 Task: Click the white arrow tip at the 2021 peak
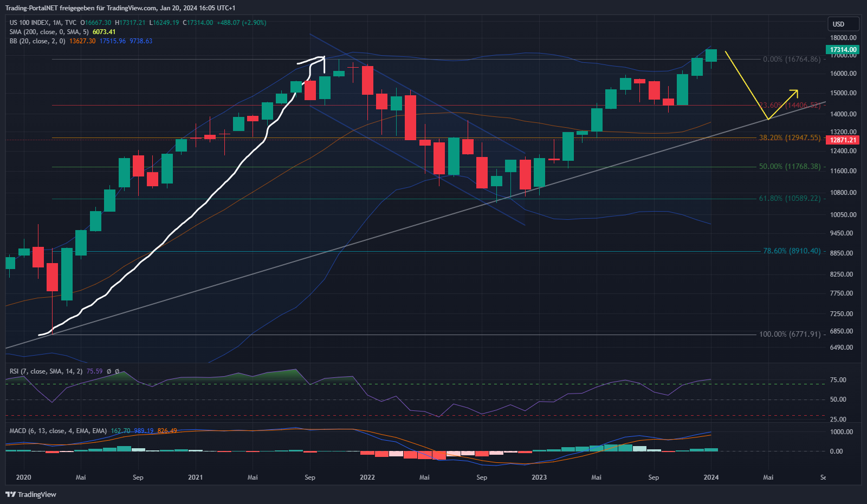tap(323, 57)
